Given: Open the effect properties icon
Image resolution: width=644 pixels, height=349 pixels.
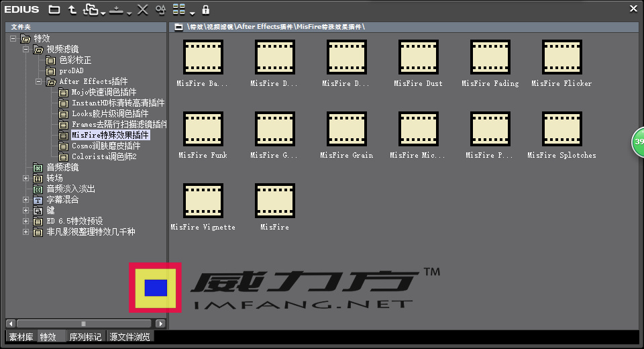Looking at the screenshot, I should click(160, 9).
